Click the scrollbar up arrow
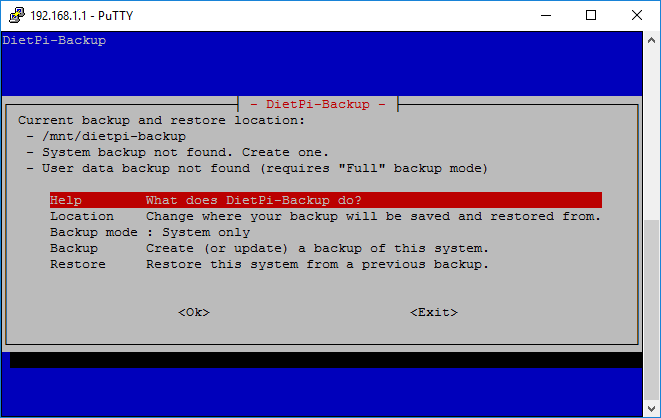The height and width of the screenshot is (418, 661). click(651, 40)
